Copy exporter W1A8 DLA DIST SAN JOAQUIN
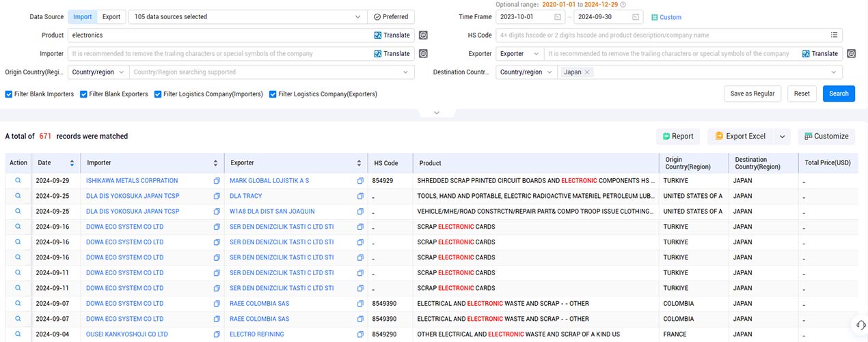Screen dimensions: 868x342 coord(360,212)
